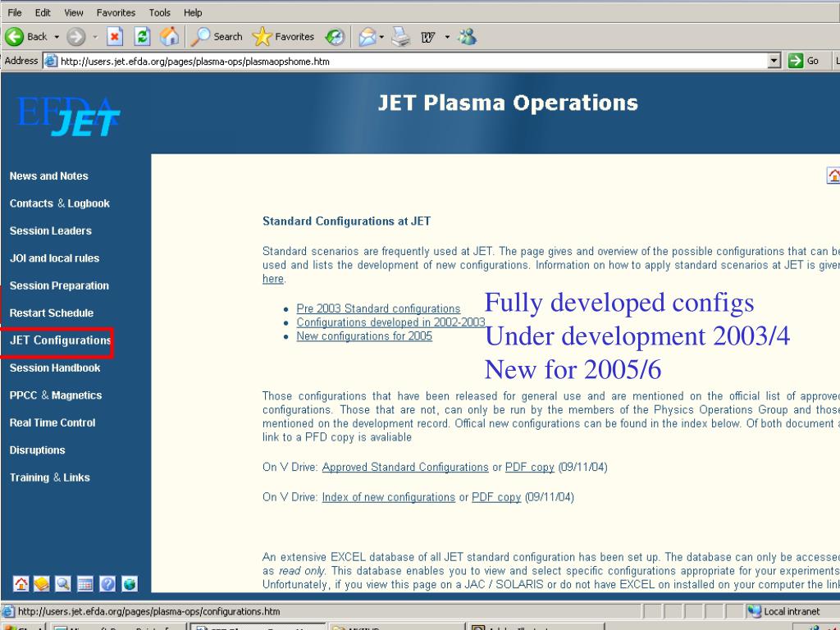840x630 pixels.
Task: Open Session Leaders sidebar link
Action: [50, 231]
